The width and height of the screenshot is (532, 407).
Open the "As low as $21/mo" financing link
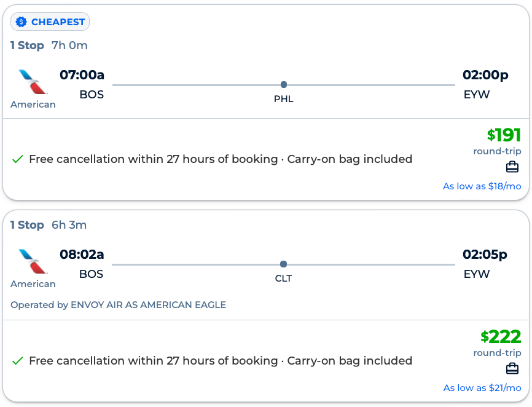coord(482,388)
